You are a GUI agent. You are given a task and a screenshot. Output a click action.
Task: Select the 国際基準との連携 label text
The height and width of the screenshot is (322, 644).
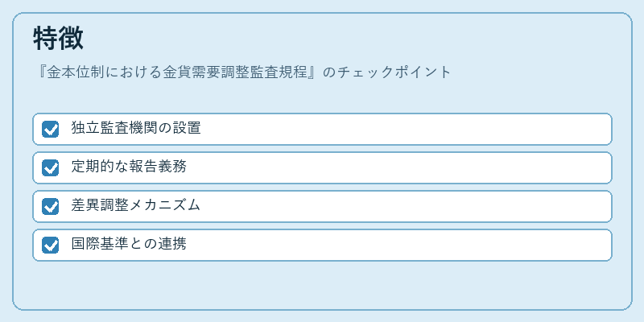[129, 244]
